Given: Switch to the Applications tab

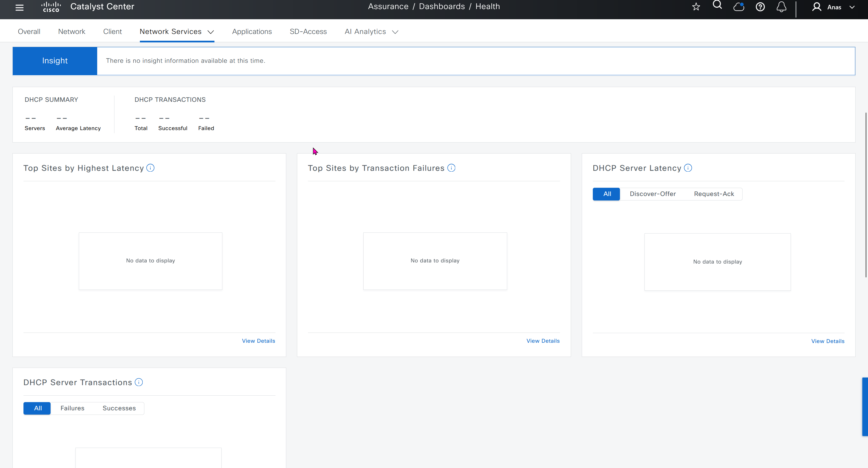Looking at the screenshot, I should (x=252, y=31).
